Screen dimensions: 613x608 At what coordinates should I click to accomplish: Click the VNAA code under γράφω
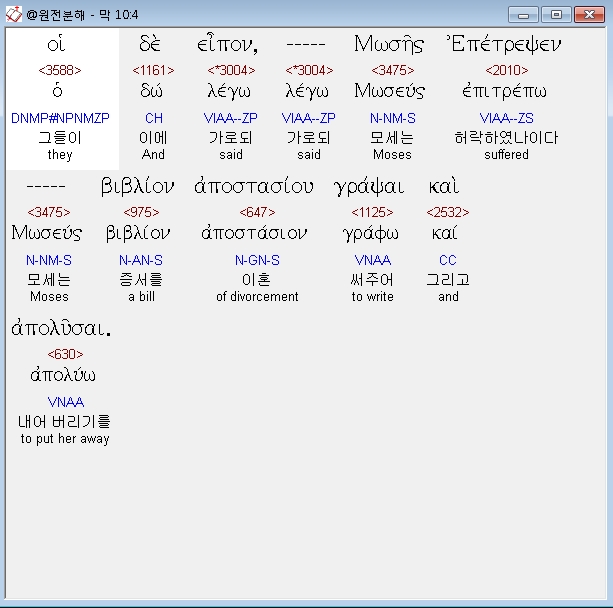coord(372,260)
